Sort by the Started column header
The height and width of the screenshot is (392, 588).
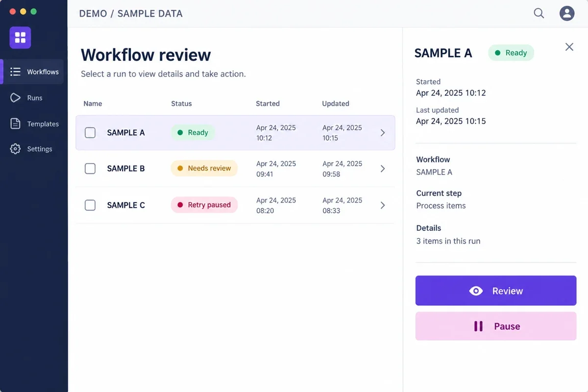pyautogui.click(x=268, y=103)
